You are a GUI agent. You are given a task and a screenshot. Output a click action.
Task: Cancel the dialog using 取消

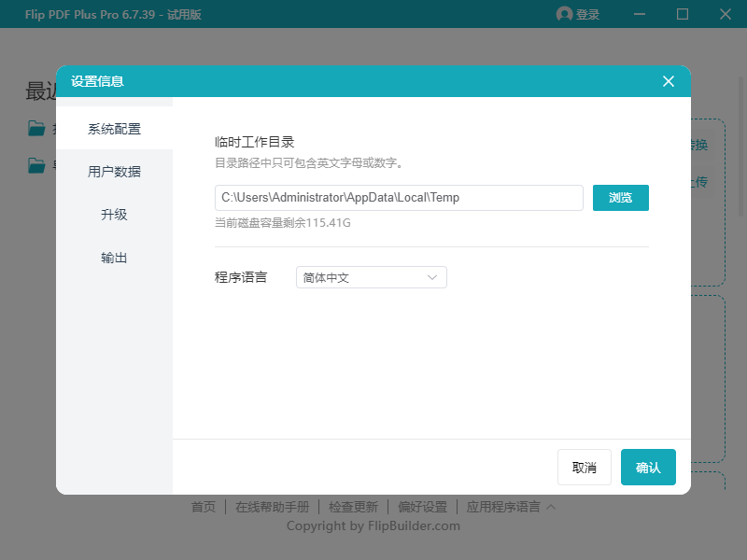click(585, 467)
